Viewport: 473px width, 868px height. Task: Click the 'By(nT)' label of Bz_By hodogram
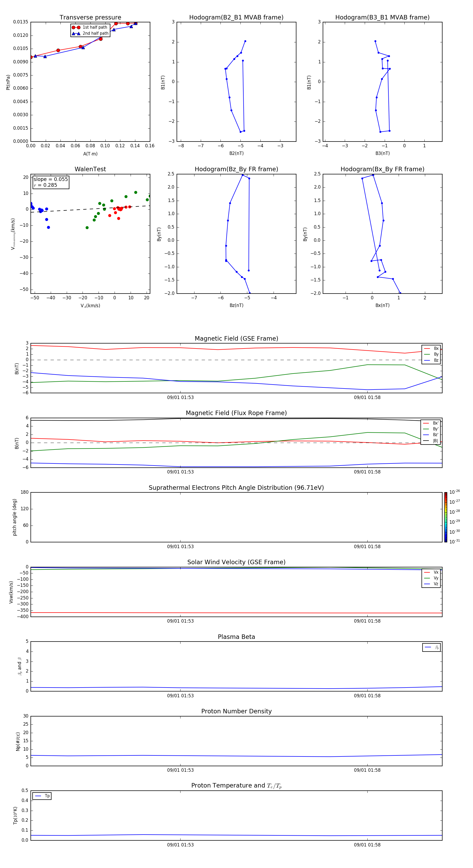pyautogui.click(x=159, y=234)
